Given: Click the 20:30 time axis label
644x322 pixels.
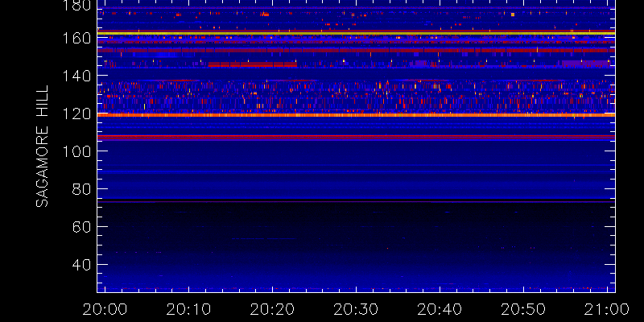Looking at the screenshot, I should coord(356,309).
